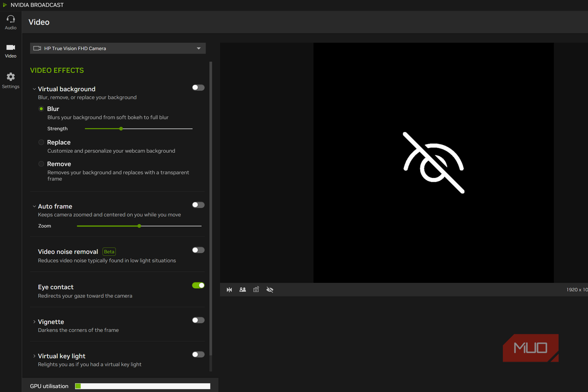
Task: Click the Virtual background heading
Action: (x=66, y=89)
